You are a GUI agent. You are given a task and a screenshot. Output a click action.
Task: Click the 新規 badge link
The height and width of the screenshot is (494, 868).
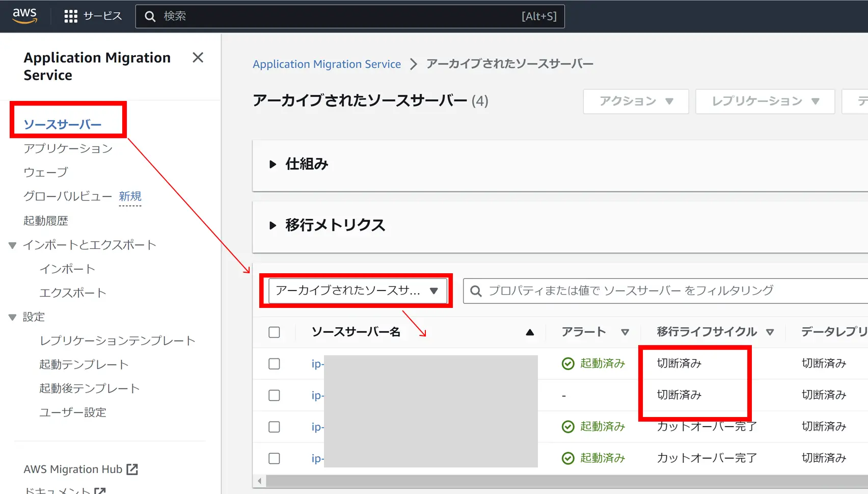click(x=130, y=196)
